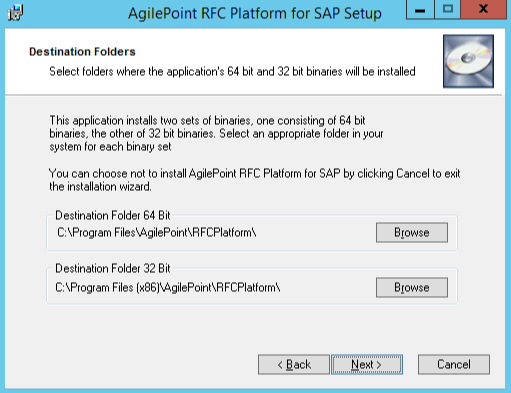Image resolution: width=511 pixels, height=393 pixels.
Task: Click the paragraph 'This application installs two sets'
Action: 216,133
